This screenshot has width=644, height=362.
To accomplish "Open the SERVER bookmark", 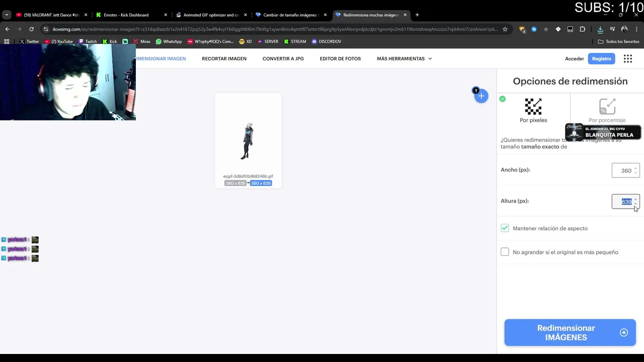I will (x=268, y=42).
